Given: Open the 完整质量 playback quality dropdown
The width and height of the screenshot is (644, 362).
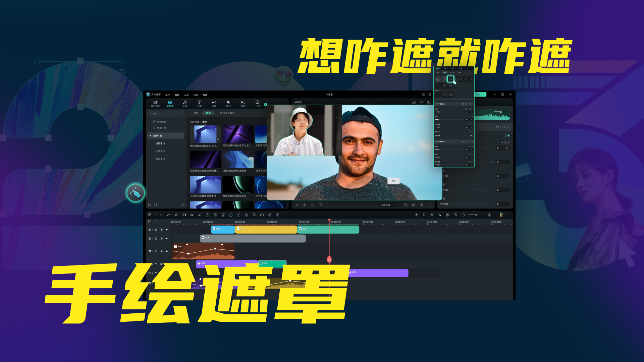Looking at the screenshot, I should 390,205.
